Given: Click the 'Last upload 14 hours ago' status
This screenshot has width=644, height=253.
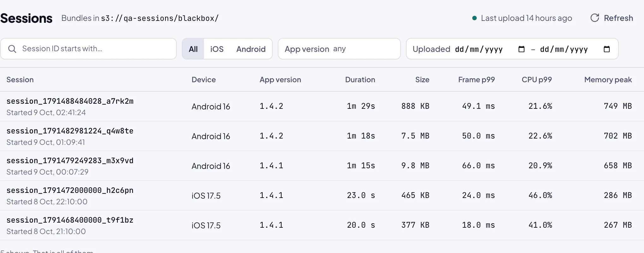Looking at the screenshot, I should pyautogui.click(x=526, y=18).
